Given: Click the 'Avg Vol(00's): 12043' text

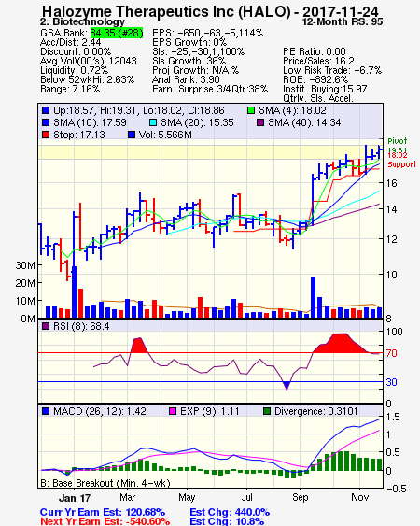Looking at the screenshot, I should [89, 61].
